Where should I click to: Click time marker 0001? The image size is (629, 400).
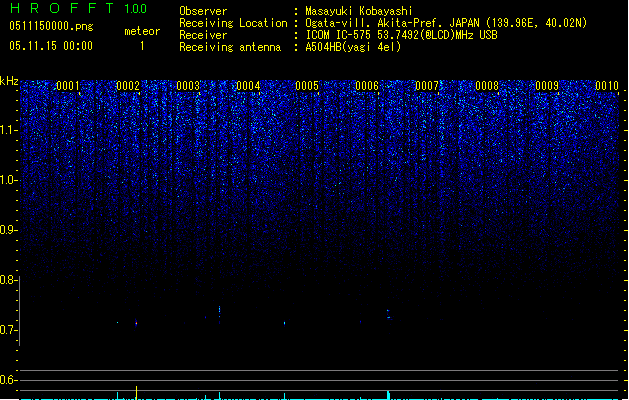[68, 86]
